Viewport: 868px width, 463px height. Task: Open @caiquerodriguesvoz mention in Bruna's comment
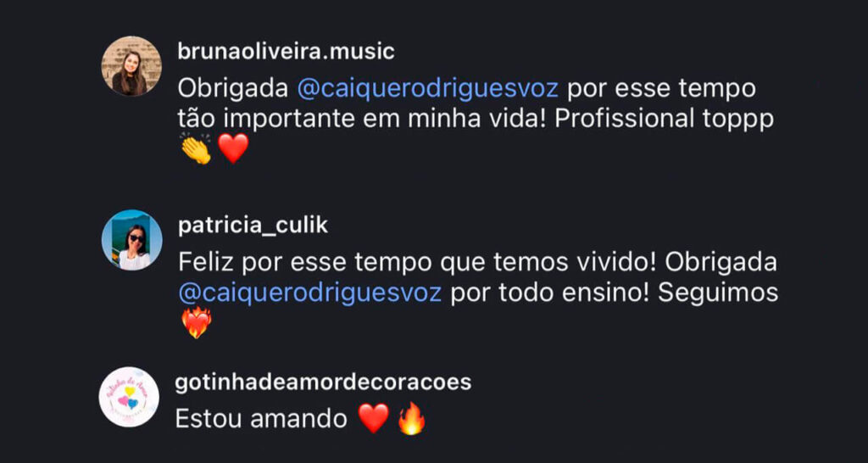coord(428,89)
